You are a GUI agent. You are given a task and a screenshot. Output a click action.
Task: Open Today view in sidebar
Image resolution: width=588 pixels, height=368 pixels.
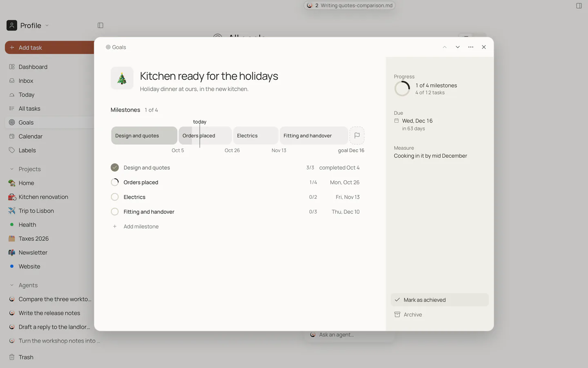click(x=49, y=94)
